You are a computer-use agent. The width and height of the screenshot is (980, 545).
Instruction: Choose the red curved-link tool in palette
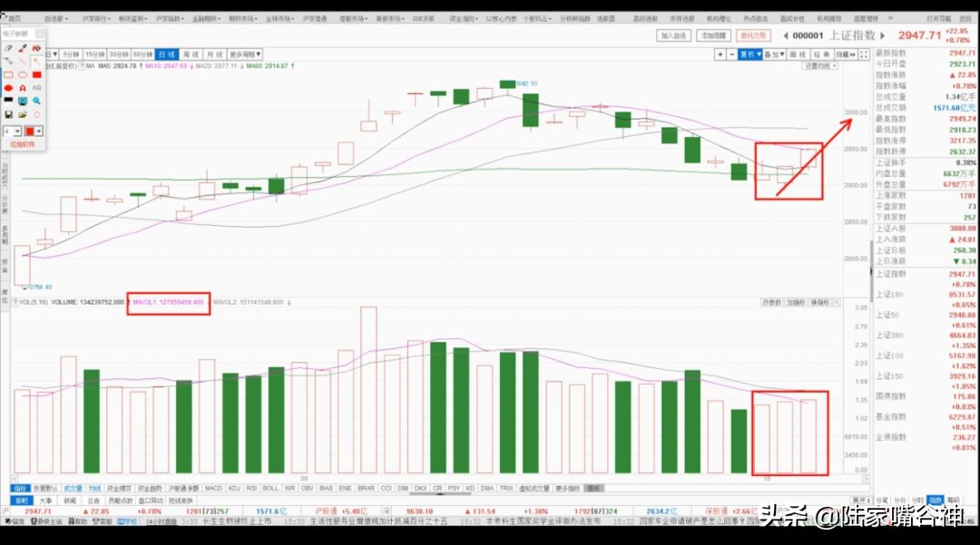pyautogui.click(x=36, y=48)
